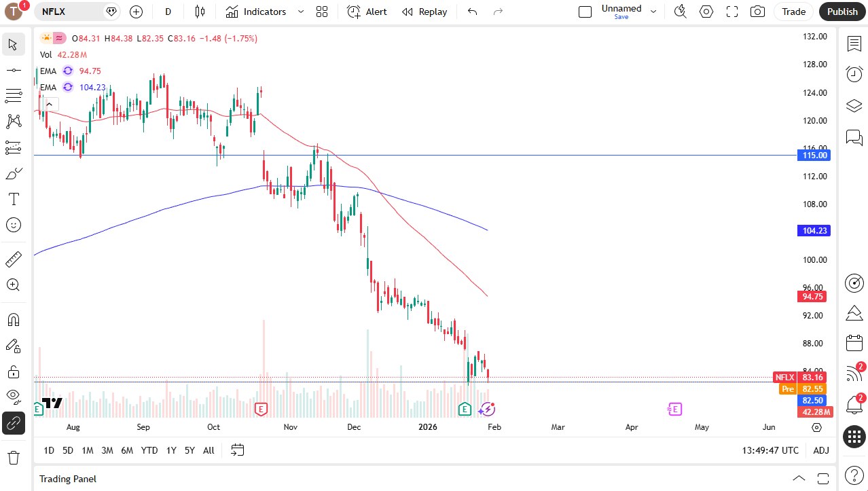Publish the chart idea

(x=842, y=12)
